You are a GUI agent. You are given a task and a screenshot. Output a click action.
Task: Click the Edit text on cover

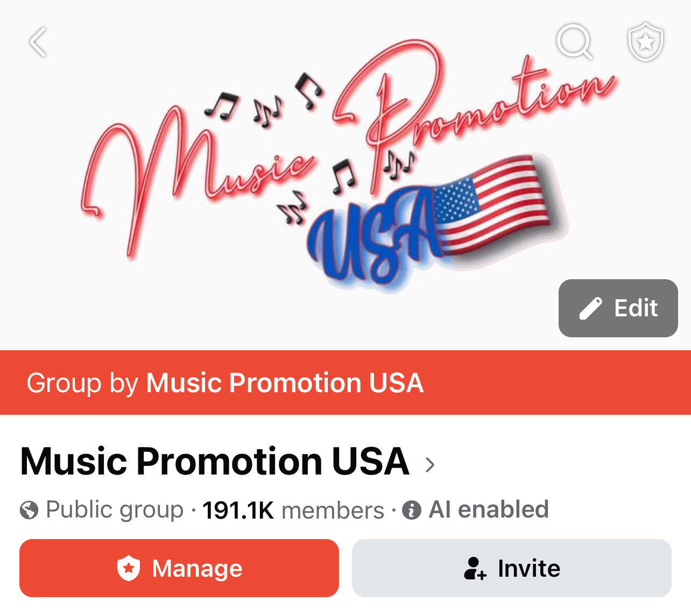coord(636,309)
